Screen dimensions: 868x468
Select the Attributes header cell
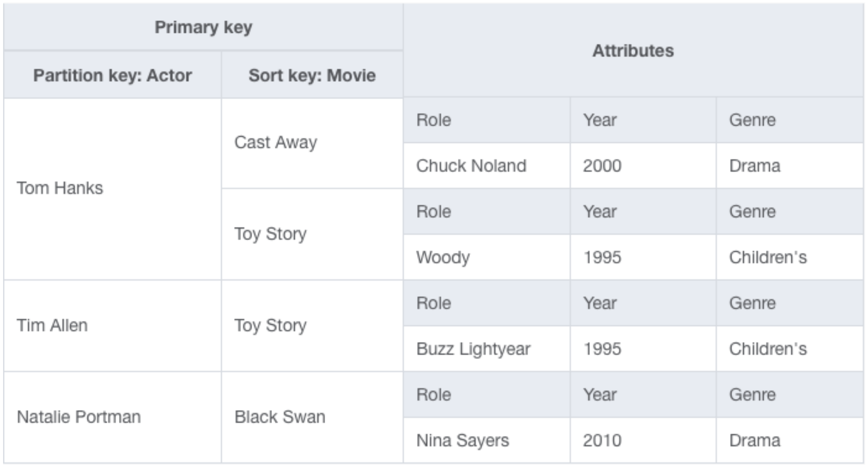tap(633, 50)
